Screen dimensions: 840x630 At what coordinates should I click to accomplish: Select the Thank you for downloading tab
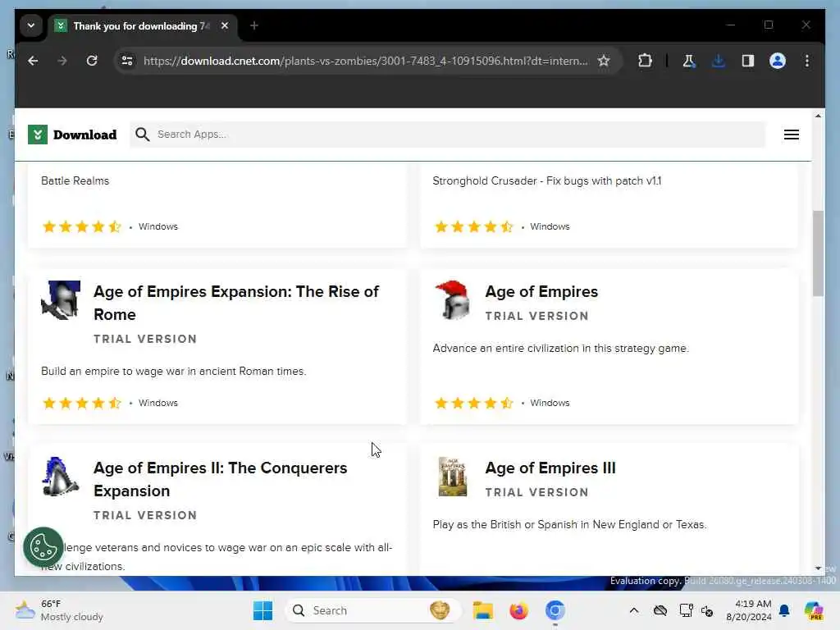click(135, 25)
